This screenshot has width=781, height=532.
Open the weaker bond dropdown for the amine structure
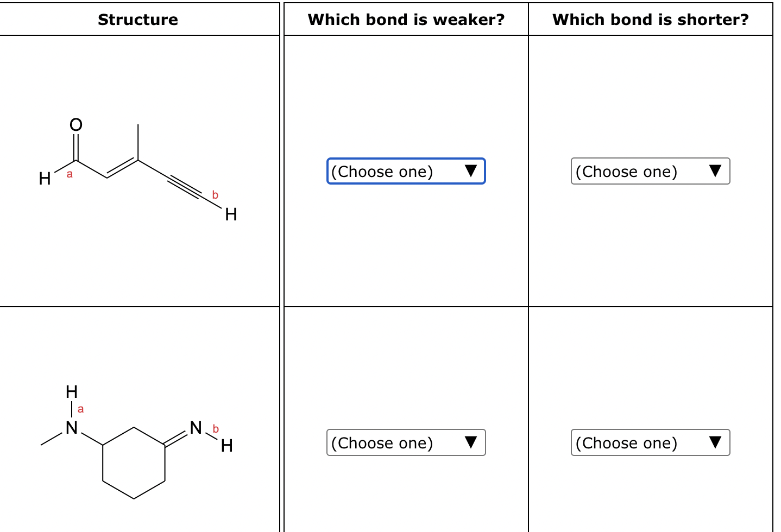tap(406, 442)
